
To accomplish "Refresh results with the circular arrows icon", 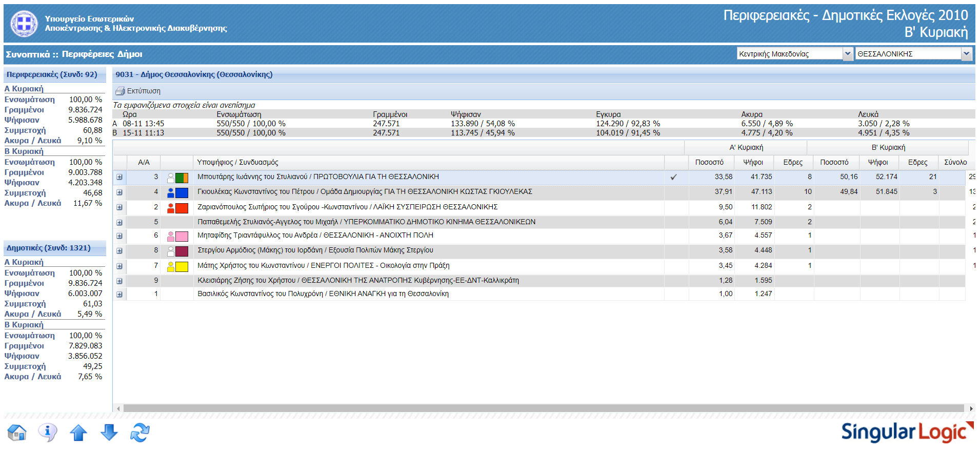I will coord(140,433).
